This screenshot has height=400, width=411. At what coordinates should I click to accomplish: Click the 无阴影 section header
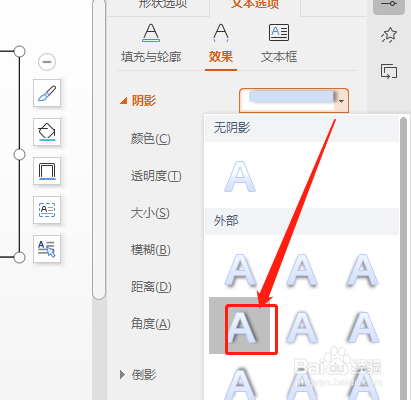pos(302,128)
